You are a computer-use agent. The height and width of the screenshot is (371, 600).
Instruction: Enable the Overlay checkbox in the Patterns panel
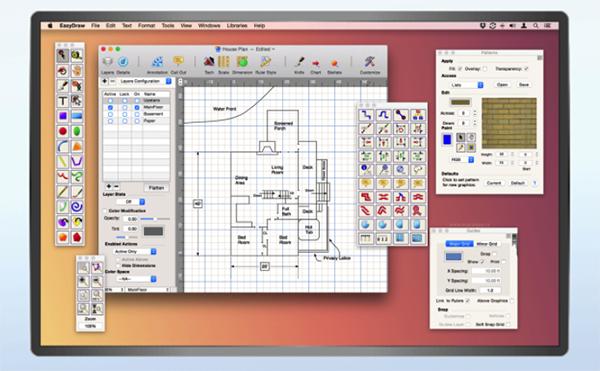pyautogui.click(x=485, y=69)
